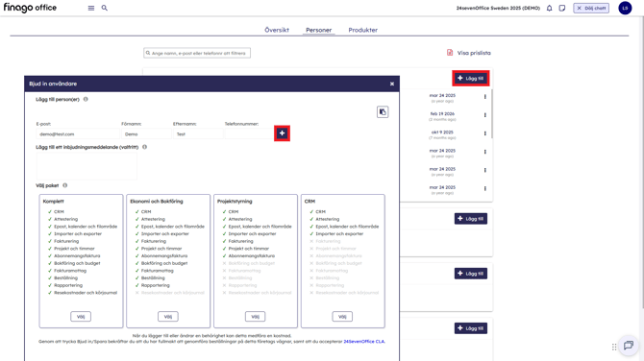Viewport: 644px width, 361px height.
Task: Focus the Förnamn input field
Action: 146,134
